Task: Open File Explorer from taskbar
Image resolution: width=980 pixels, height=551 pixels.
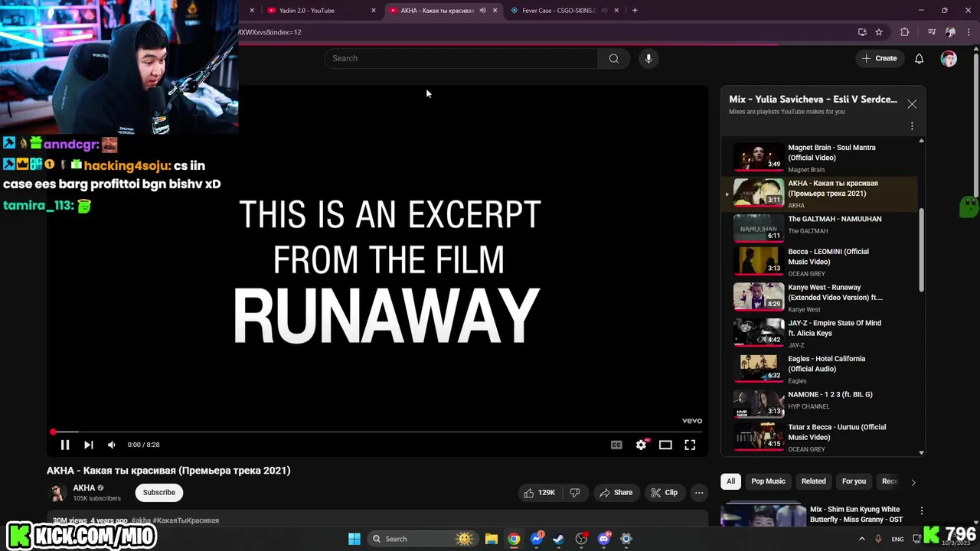Action: (x=492, y=539)
